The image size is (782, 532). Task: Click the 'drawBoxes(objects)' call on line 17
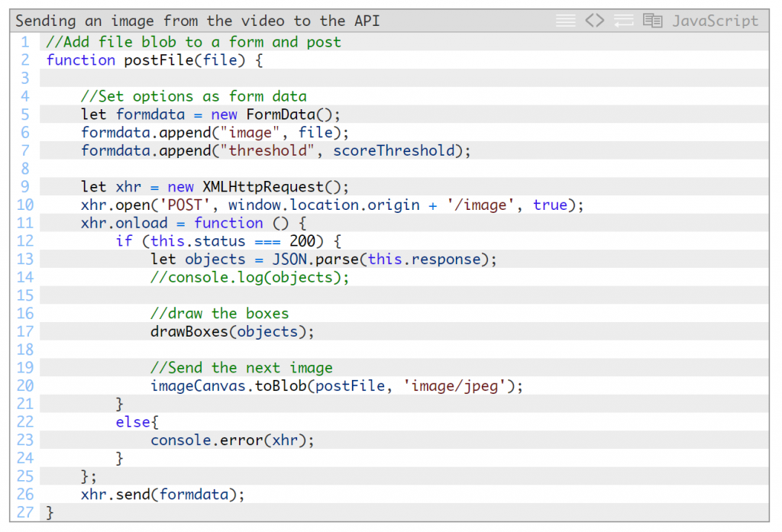click(x=232, y=331)
